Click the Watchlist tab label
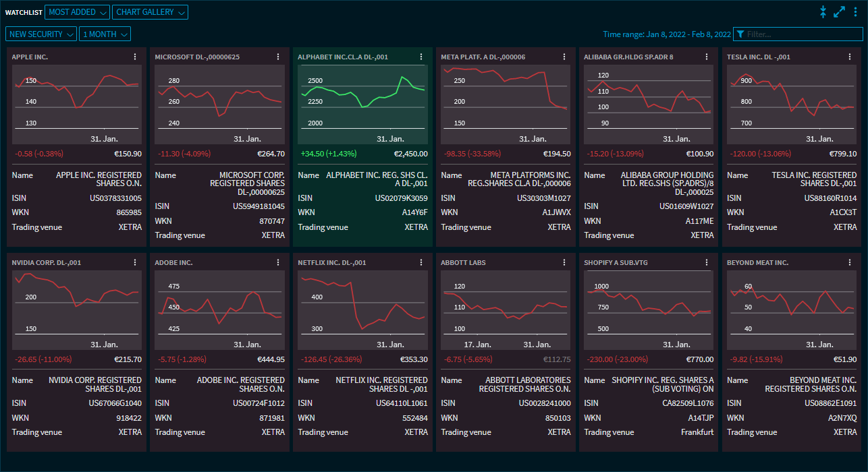The width and height of the screenshot is (868, 472). tap(24, 12)
